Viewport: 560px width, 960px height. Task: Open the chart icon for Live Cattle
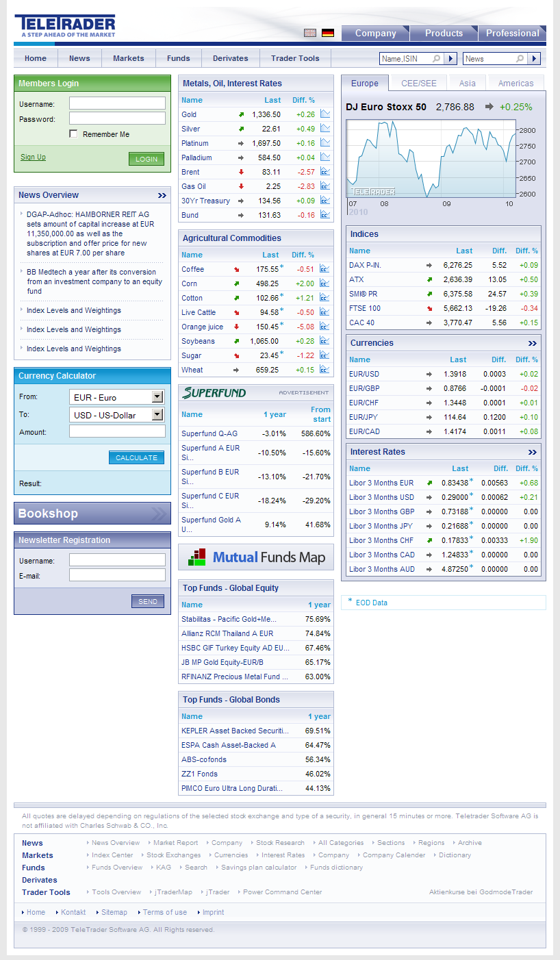pos(324,312)
